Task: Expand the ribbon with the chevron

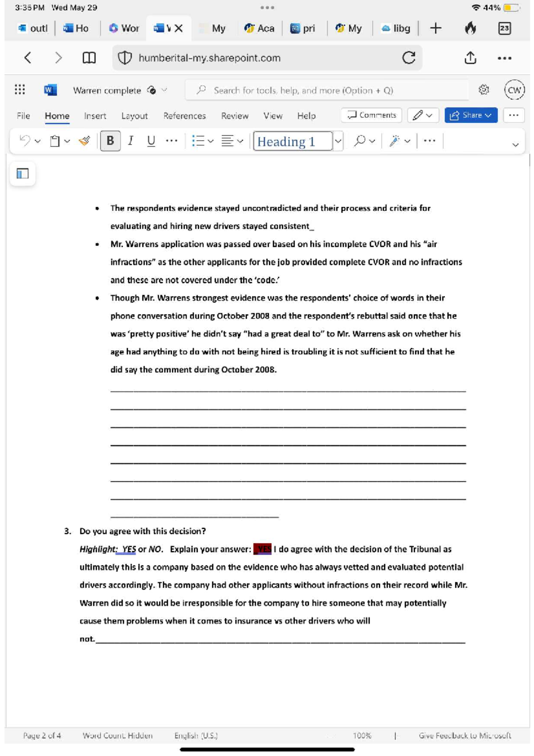Action: pyautogui.click(x=515, y=145)
